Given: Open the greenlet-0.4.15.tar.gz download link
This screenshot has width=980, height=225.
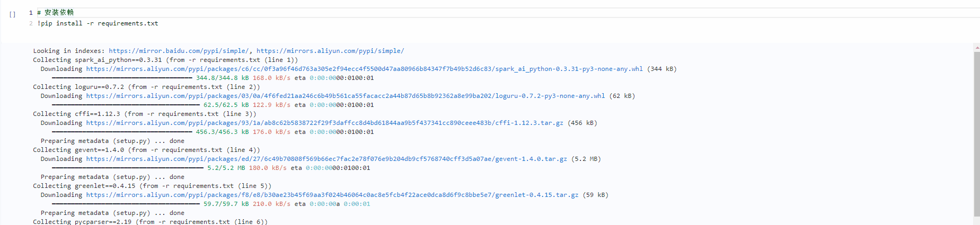Looking at the screenshot, I should [332, 195].
